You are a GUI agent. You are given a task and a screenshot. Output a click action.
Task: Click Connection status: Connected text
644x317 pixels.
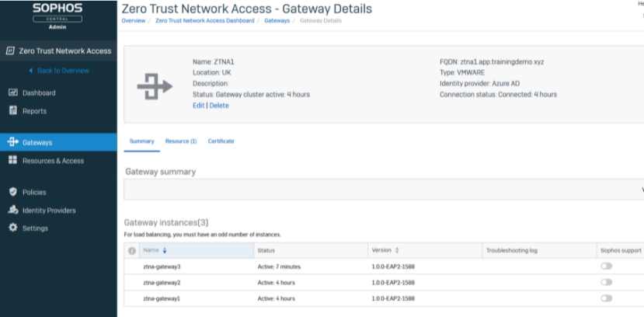coord(498,95)
